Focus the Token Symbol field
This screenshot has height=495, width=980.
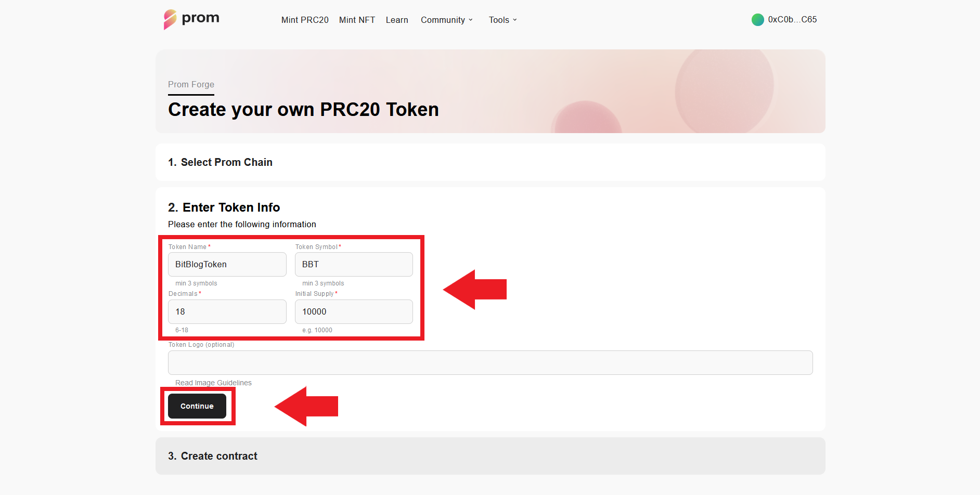(354, 264)
